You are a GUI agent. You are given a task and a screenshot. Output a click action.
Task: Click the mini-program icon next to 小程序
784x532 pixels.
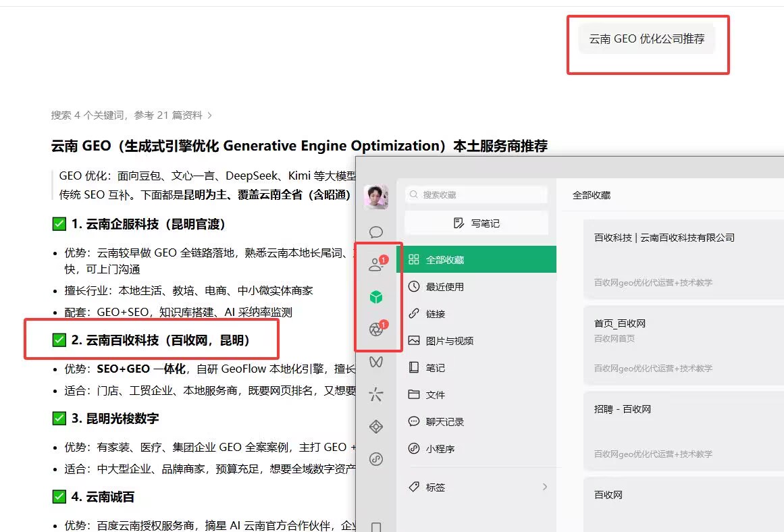(x=413, y=448)
